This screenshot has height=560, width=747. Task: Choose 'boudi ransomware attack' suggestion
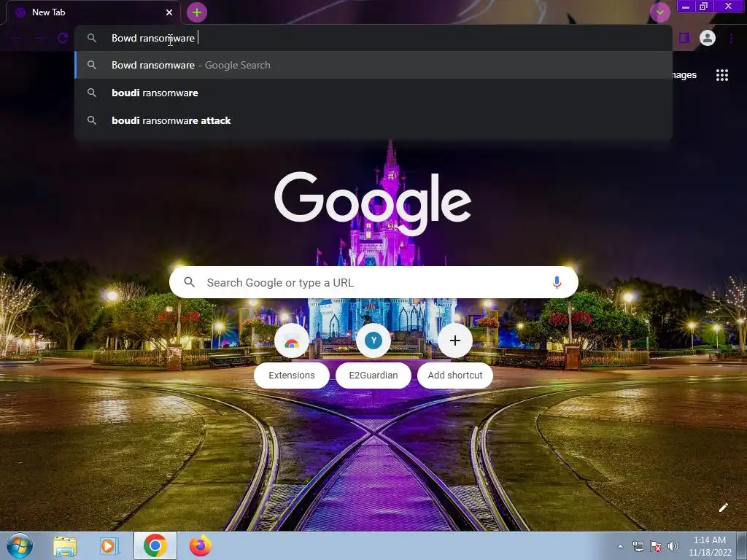373,120
